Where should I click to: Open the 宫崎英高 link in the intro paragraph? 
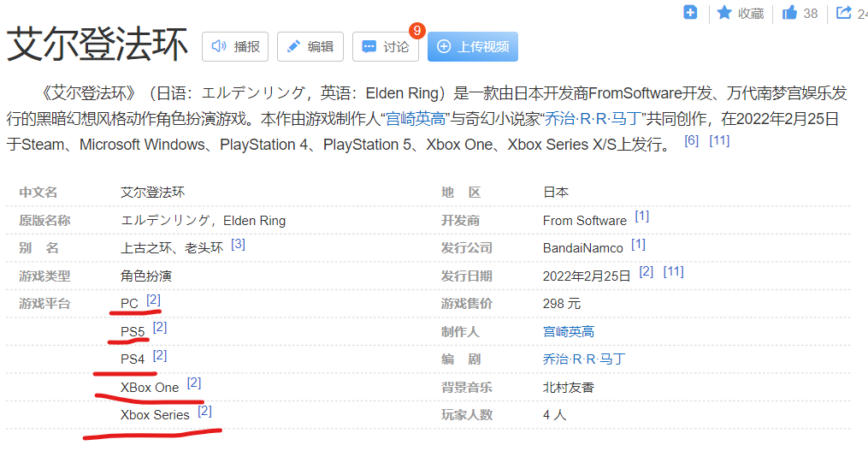coord(416,117)
